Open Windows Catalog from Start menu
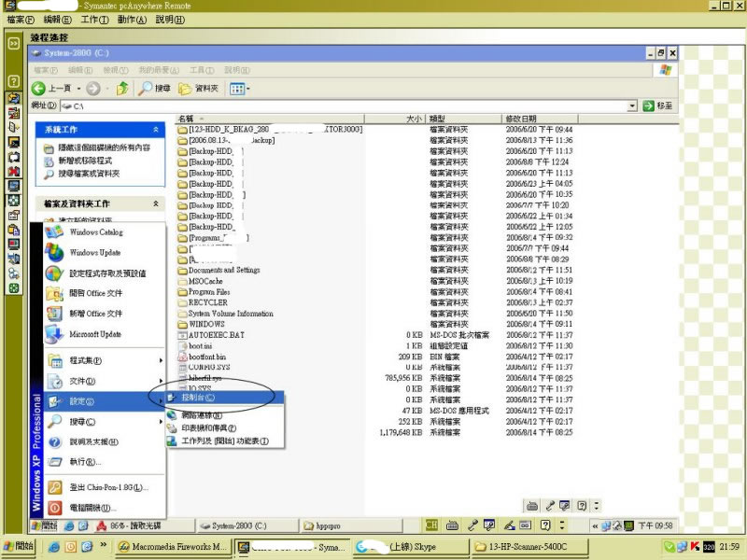 tap(105, 231)
